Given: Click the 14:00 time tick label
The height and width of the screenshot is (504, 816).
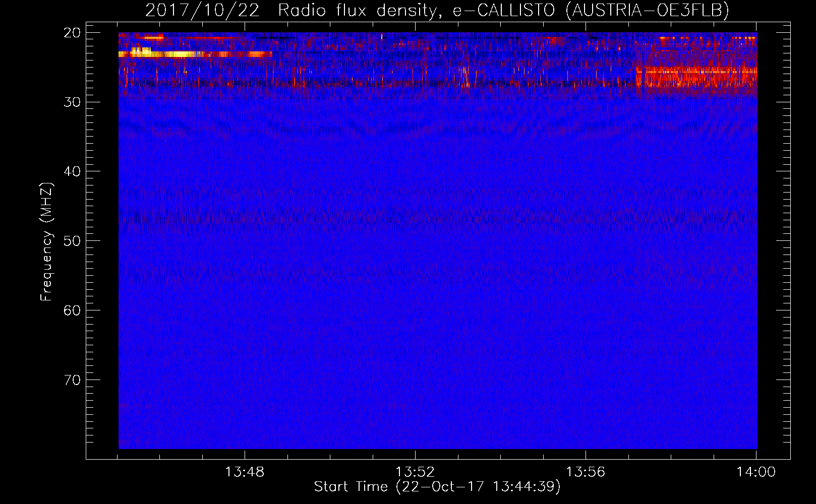Looking at the screenshot, I should point(756,472).
